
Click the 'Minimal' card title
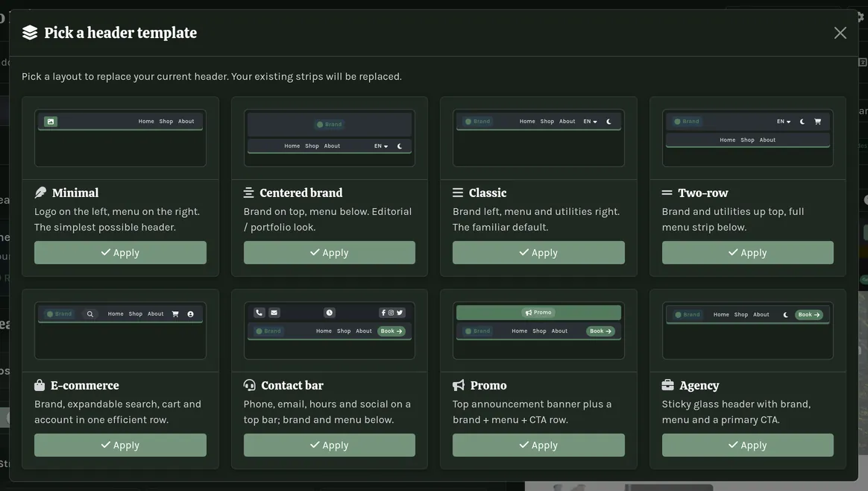tap(75, 193)
